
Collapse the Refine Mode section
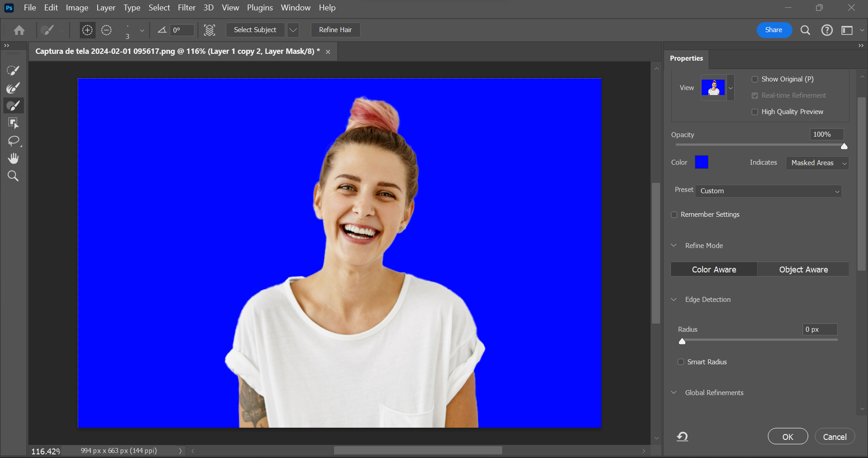674,245
